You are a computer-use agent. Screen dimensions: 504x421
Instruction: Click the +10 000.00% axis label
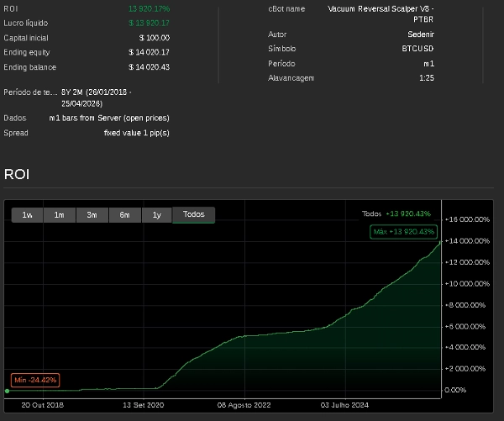[x=467, y=284]
